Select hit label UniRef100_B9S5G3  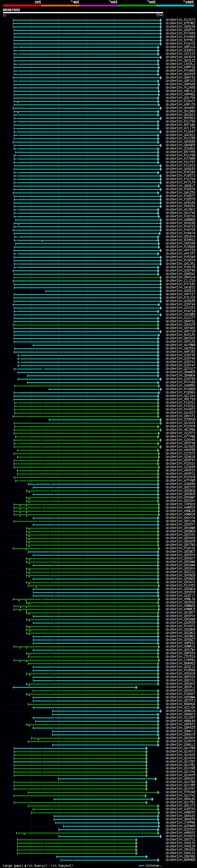[180, 118]
